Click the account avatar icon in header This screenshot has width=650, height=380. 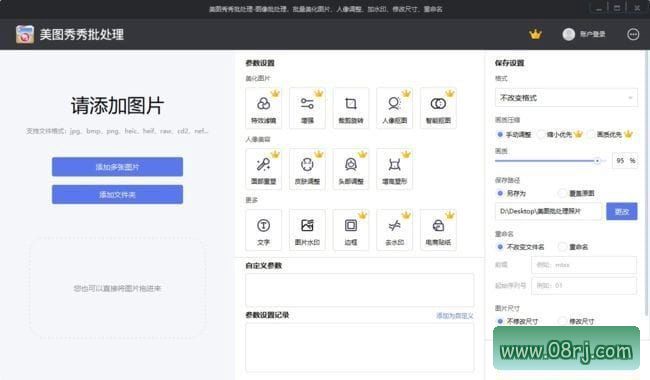click(568, 34)
